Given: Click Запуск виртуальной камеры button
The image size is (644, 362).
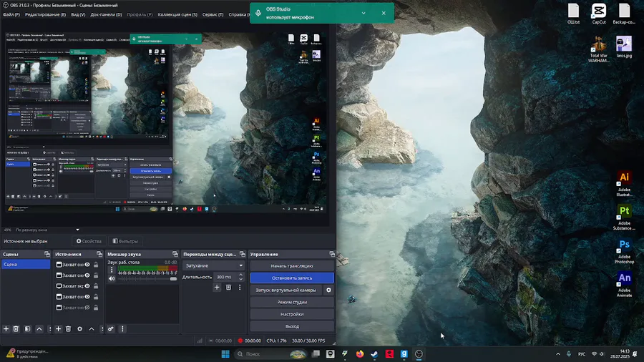Looking at the screenshot, I should 286,290.
